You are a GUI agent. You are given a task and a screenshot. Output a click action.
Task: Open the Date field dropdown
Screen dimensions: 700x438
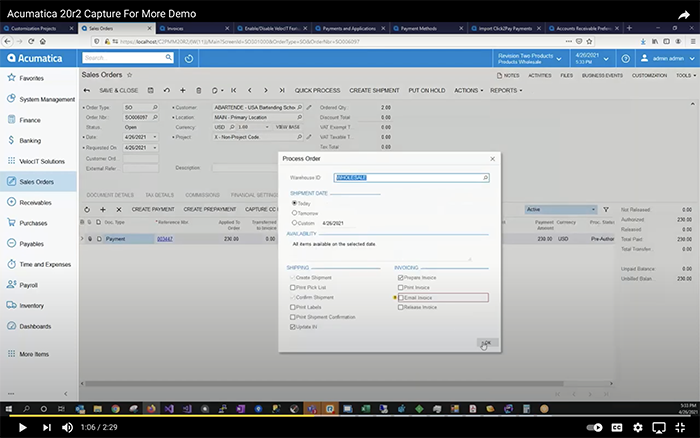tap(155, 137)
